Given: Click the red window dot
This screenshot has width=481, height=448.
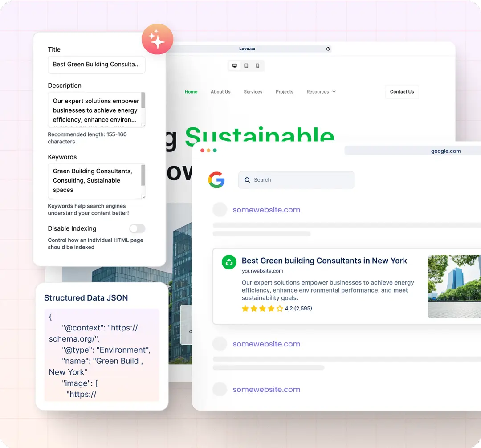Looking at the screenshot, I should (x=202, y=150).
